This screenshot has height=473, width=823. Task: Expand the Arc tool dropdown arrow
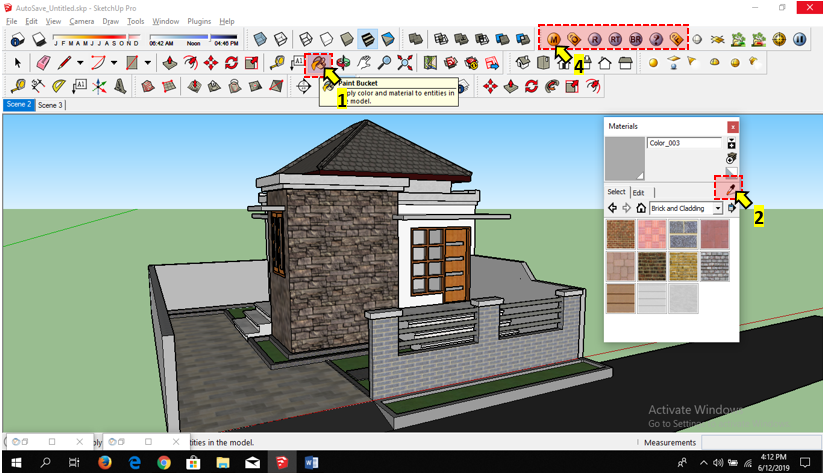click(113, 63)
